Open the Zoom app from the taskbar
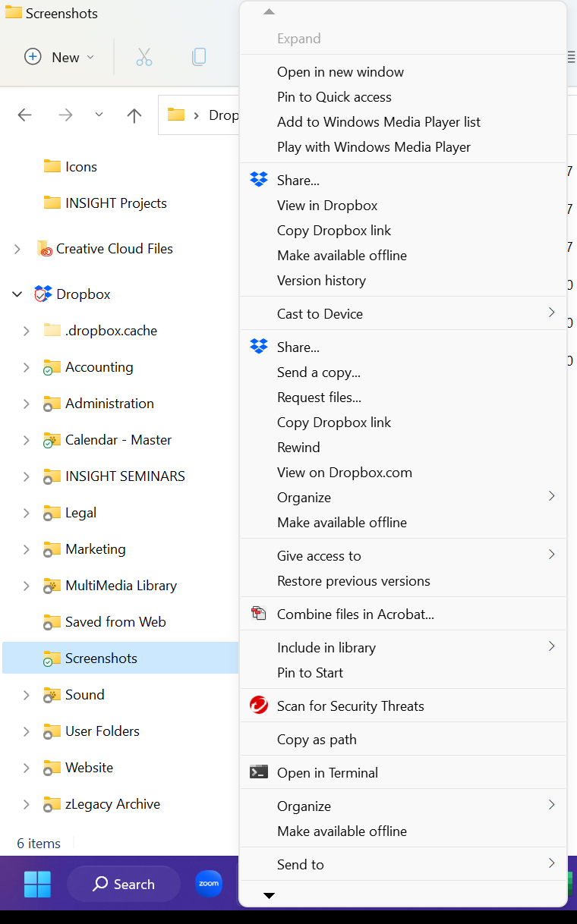 [x=208, y=884]
